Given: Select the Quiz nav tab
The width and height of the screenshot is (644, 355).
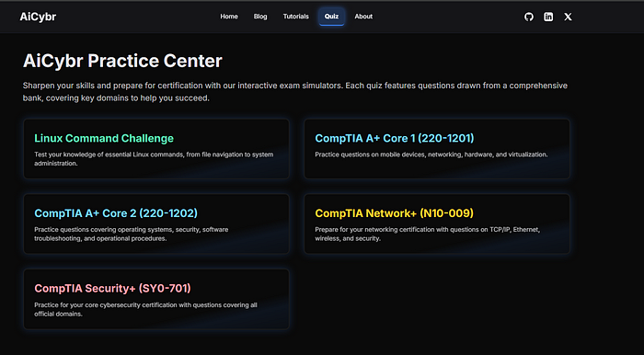Looking at the screenshot, I should (331, 17).
